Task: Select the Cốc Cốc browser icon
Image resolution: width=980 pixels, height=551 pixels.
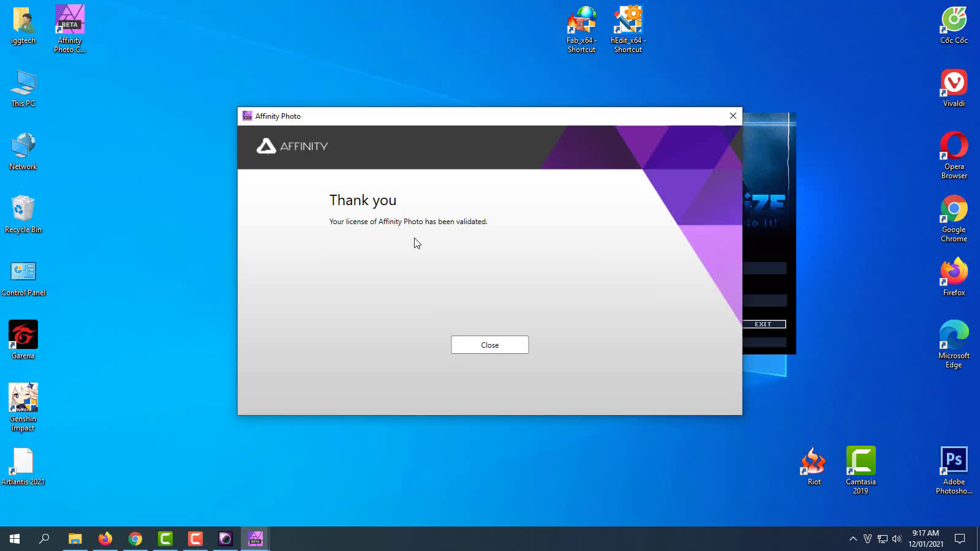Action: [x=954, y=26]
